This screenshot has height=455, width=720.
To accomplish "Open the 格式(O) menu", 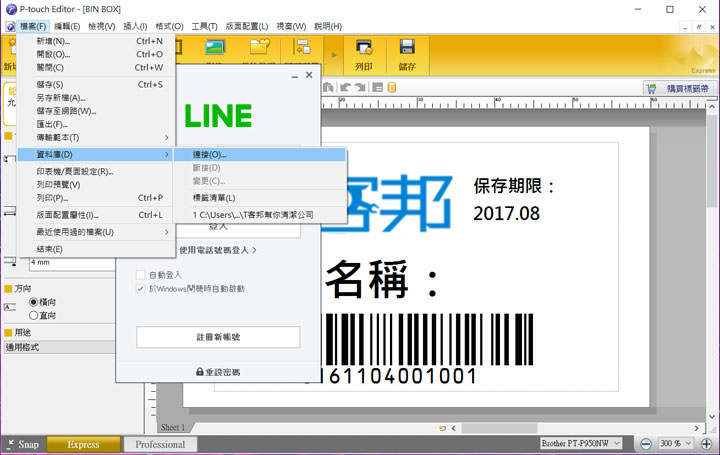I will [169, 26].
